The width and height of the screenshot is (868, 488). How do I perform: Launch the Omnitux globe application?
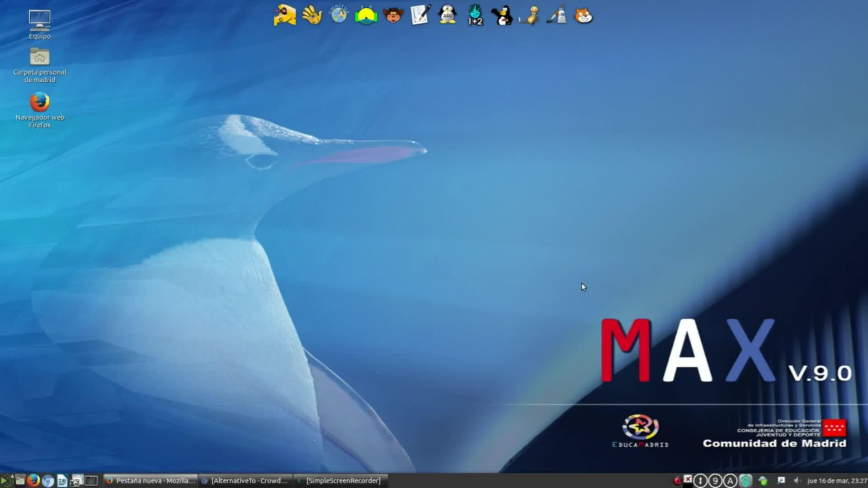(x=339, y=15)
